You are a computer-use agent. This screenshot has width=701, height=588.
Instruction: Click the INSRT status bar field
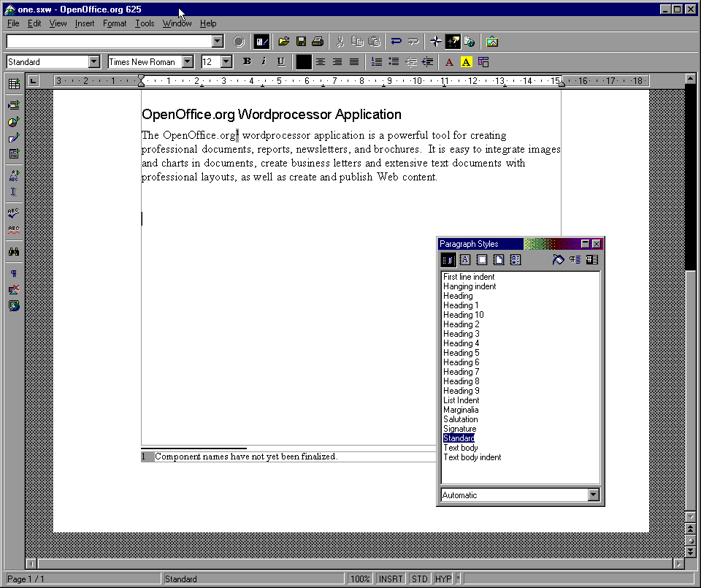pyautogui.click(x=391, y=579)
